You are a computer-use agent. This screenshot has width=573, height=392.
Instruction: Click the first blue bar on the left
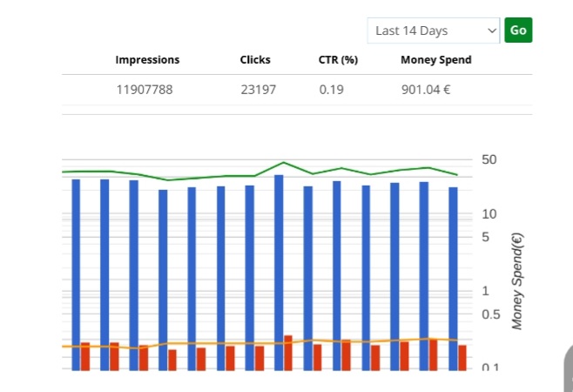pos(76,270)
